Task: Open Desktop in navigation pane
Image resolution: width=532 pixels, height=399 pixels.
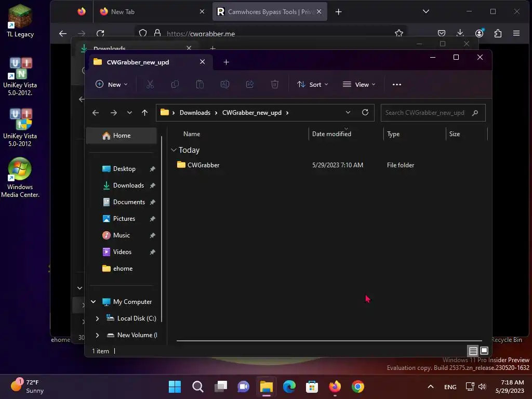Action: pyautogui.click(x=125, y=169)
